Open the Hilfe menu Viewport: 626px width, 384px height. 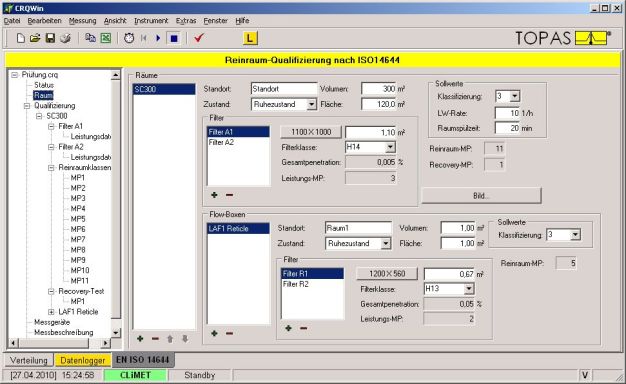pyautogui.click(x=242, y=21)
